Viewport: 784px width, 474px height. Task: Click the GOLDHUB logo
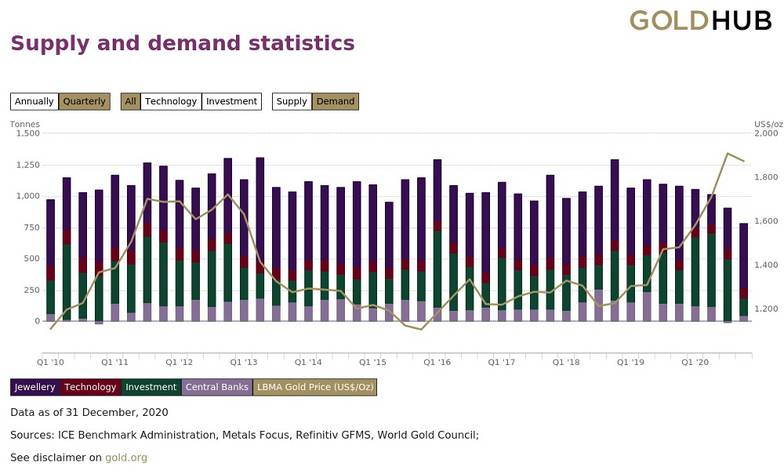pyautogui.click(x=700, y=20)
